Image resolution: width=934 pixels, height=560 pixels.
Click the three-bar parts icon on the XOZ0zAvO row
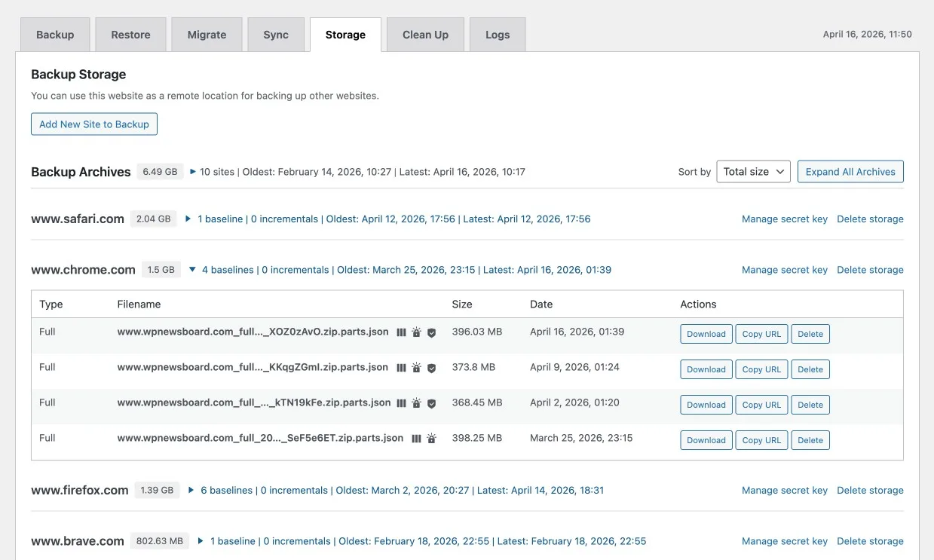[x=401, y=332]
